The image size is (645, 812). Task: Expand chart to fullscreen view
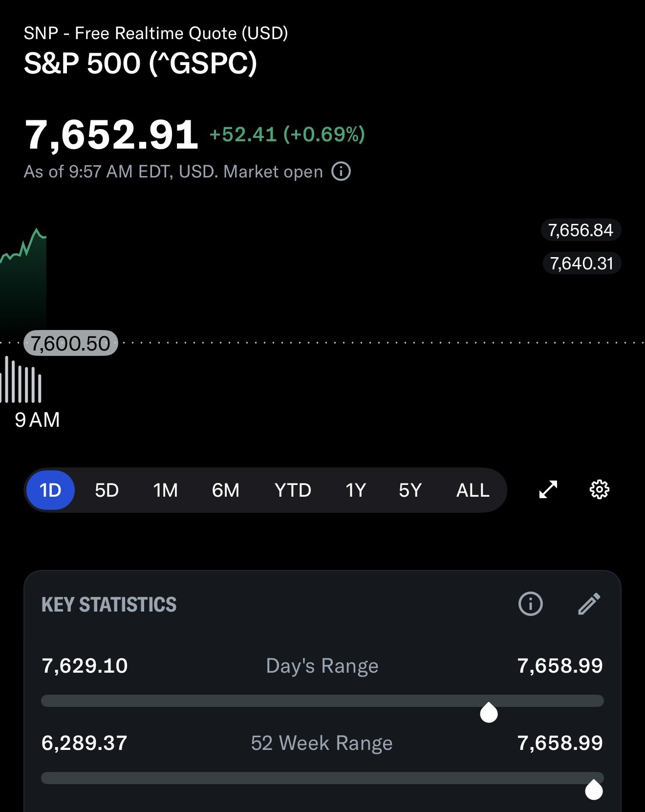point(548,489)
